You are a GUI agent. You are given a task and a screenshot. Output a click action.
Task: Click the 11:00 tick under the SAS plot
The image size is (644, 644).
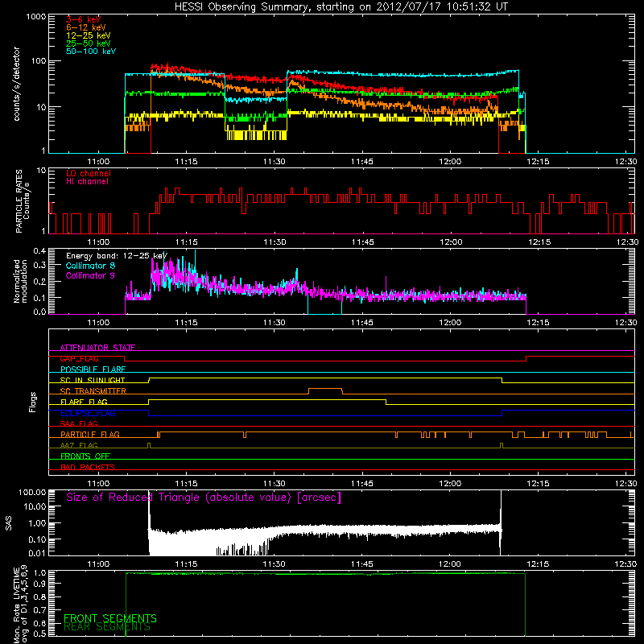point(98,564)
